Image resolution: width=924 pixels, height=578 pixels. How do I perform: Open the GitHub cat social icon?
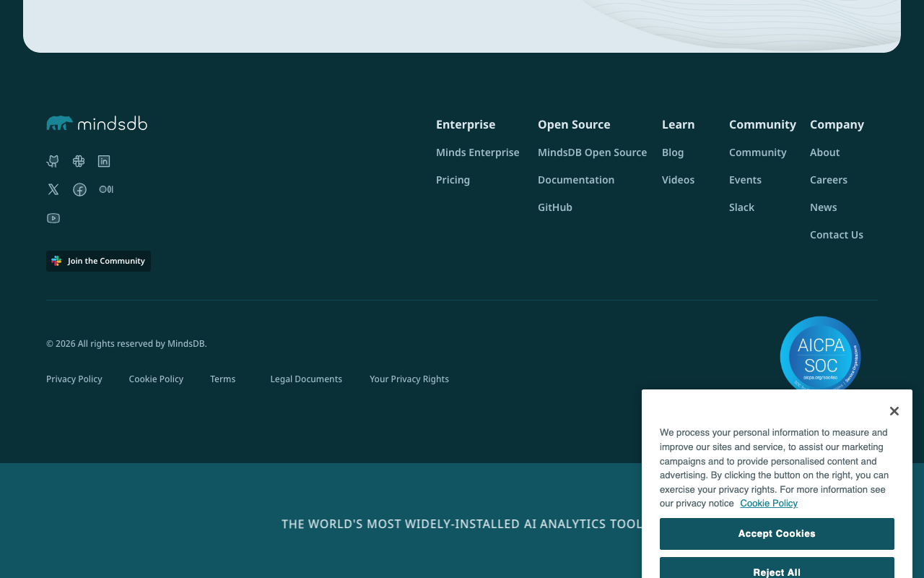point(53,161)
